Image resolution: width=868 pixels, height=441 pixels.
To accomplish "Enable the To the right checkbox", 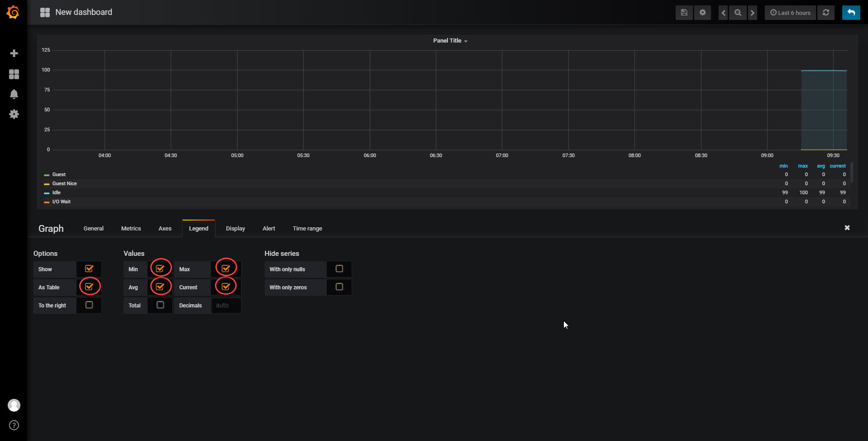I will (89, 305).
